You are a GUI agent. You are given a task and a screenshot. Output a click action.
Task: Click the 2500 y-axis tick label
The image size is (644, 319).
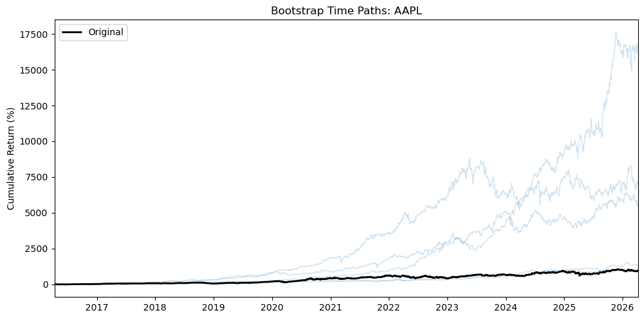(x=37, y=249)
